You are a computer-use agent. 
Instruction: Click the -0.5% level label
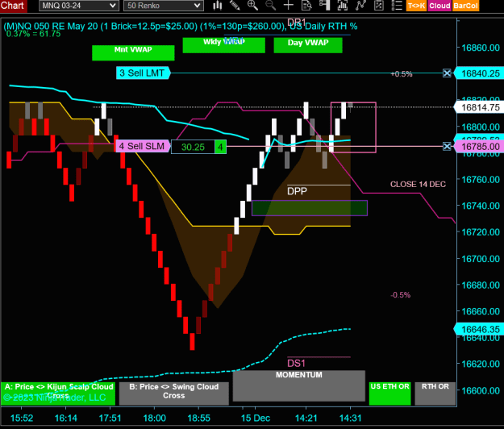click(x=401, y=295)
